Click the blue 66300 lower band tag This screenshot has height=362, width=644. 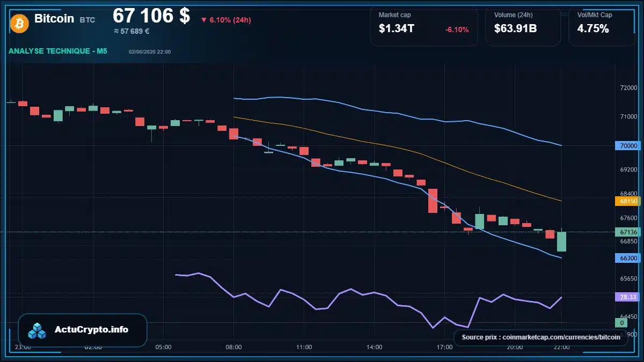point(628,258)
